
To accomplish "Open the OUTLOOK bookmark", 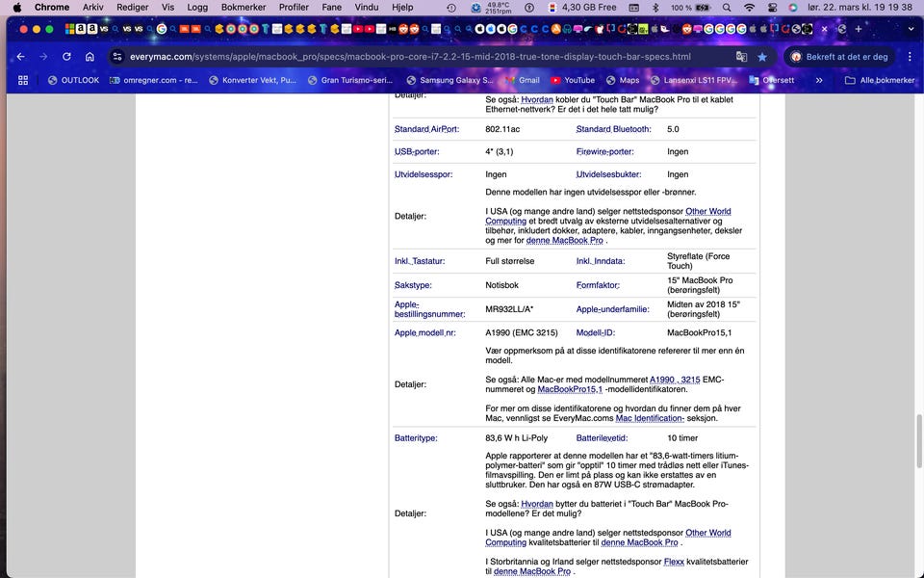I will pos(74,80).
